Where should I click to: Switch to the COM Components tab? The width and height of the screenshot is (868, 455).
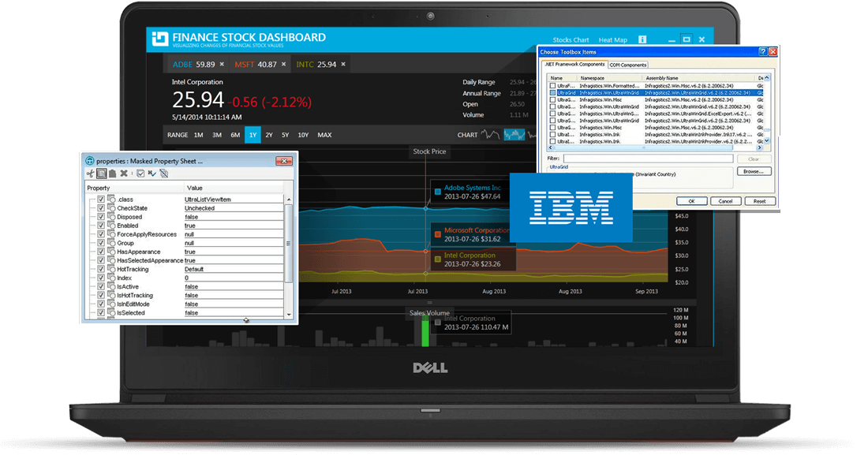pyautogui.click(x=628, y=65)
